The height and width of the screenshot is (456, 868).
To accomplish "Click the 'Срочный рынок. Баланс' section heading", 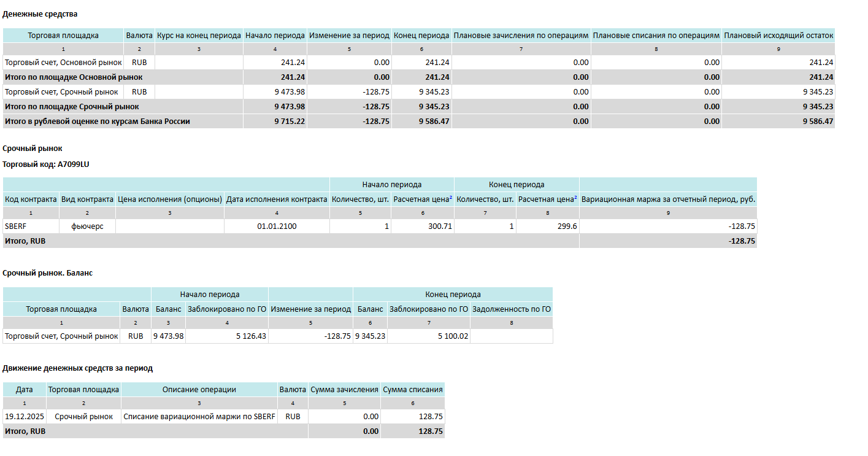I will click(x=47, y=272).
